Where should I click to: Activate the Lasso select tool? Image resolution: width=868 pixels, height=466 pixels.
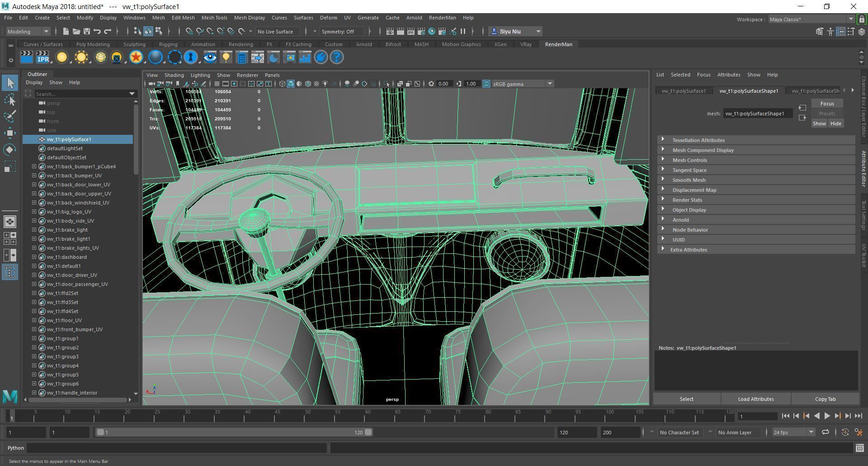click(10, 100)
